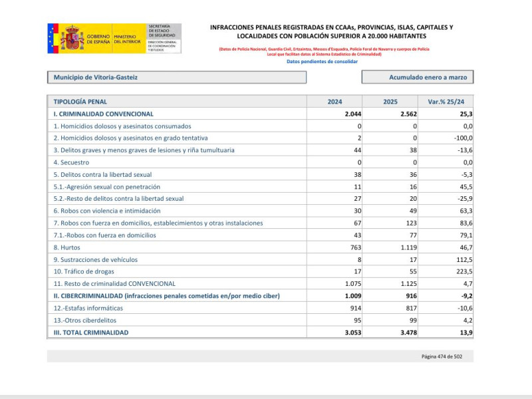Select 'III. TOTAL CRIMINALIDAD' row label
The height and width of the screenshot is (399, 532).
[x=91, y=333]
